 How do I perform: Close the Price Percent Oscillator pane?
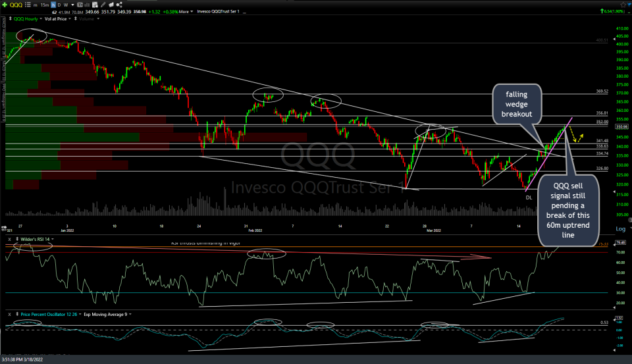(10, 315)
